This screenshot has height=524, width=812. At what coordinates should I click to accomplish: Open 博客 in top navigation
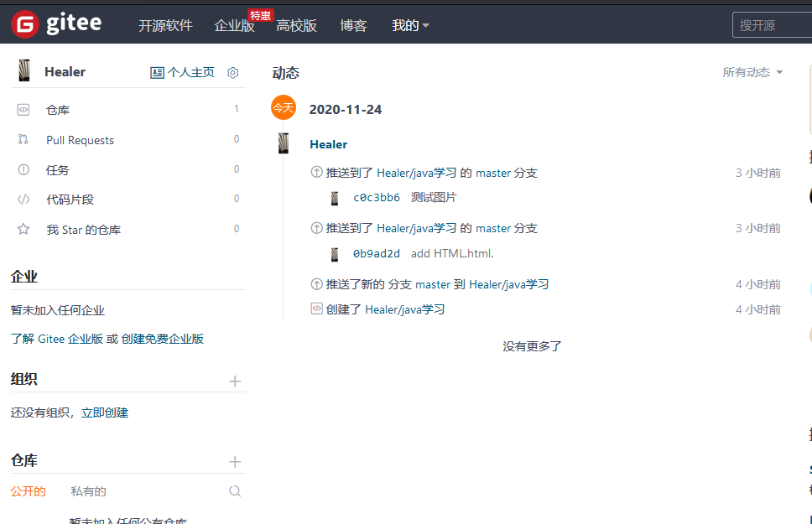[x=353, y=25]
